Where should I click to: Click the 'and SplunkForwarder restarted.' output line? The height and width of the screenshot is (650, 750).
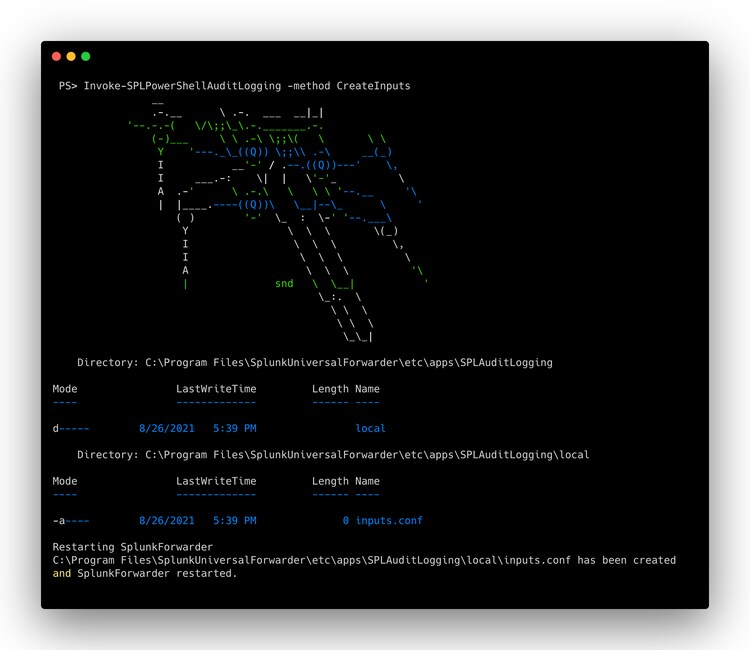[x=145, y=574]
